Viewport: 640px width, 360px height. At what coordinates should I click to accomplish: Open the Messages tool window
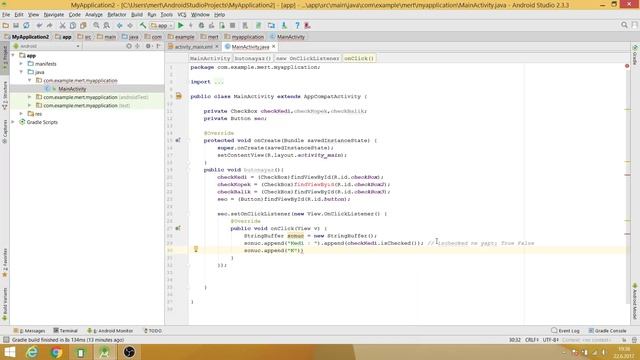[x=29, y=331]
